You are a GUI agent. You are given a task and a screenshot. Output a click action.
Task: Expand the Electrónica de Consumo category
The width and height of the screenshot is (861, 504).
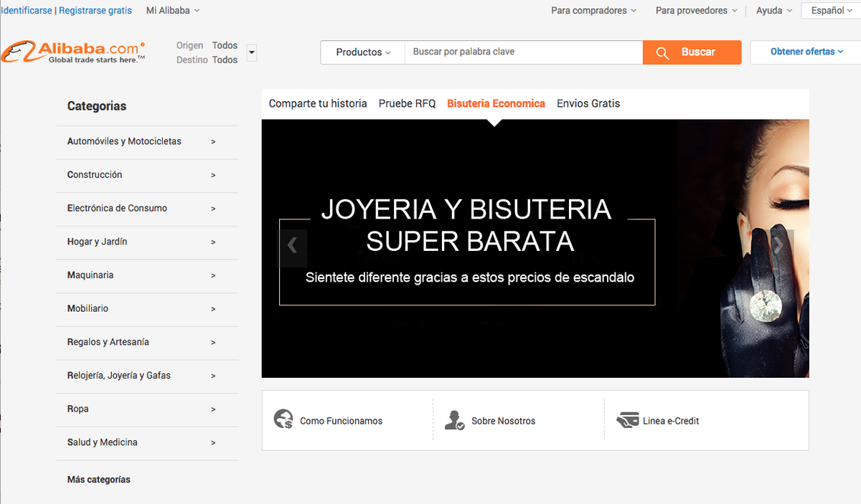pos(117,209)
